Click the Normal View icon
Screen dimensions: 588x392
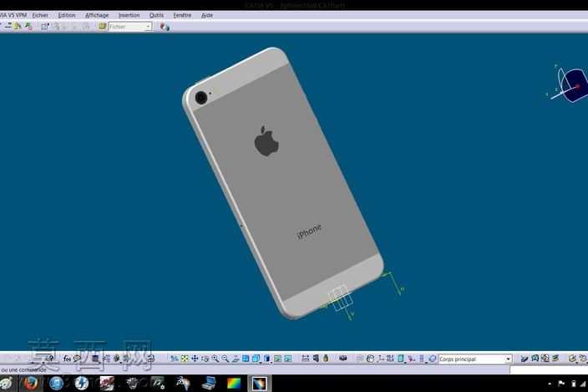pos(236,359)
